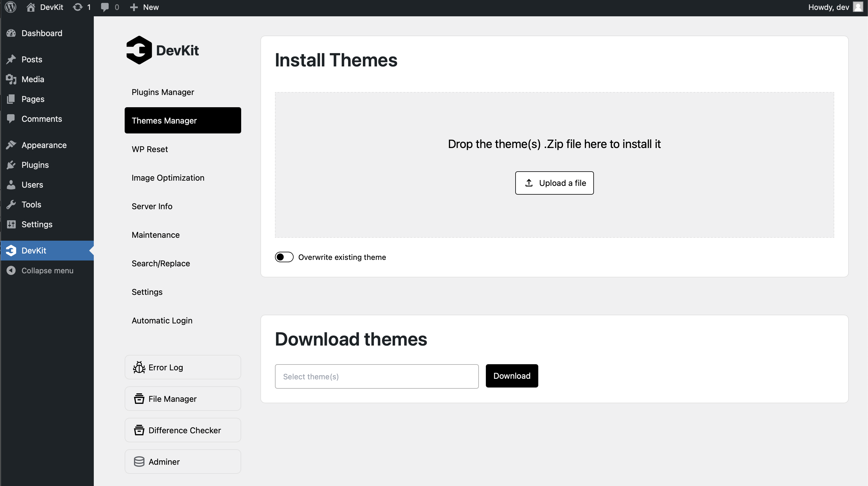Screen dimensions: 868x486
Task: Click the pending comments count 0
Action: [x=117, y=7]
